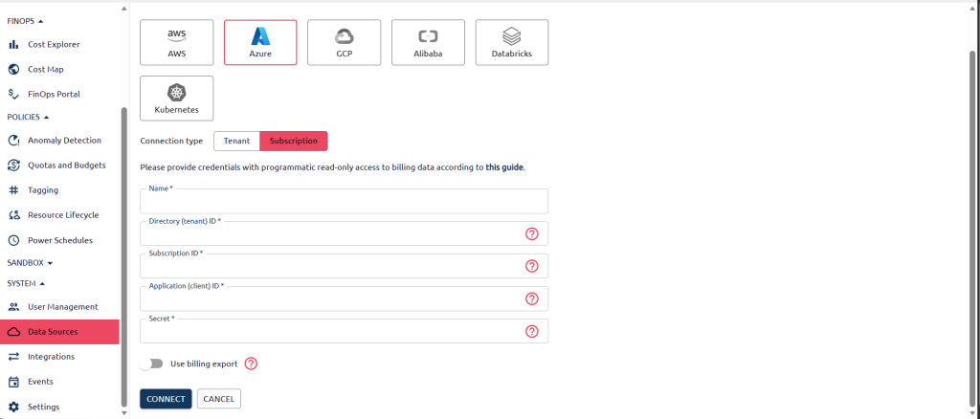Screen dimensions: 980x419
Task: Switch connection type to Tenant
Action: point(237,142)
